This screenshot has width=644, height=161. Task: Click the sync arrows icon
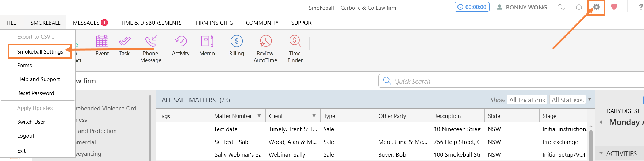pyautogui.click(x=561, y=7)
